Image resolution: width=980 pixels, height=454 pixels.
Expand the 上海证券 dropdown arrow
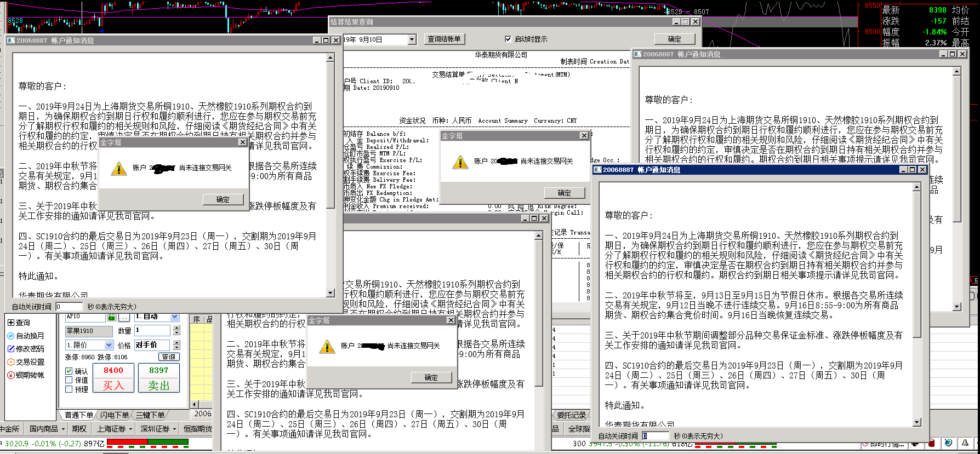point(130,429)
